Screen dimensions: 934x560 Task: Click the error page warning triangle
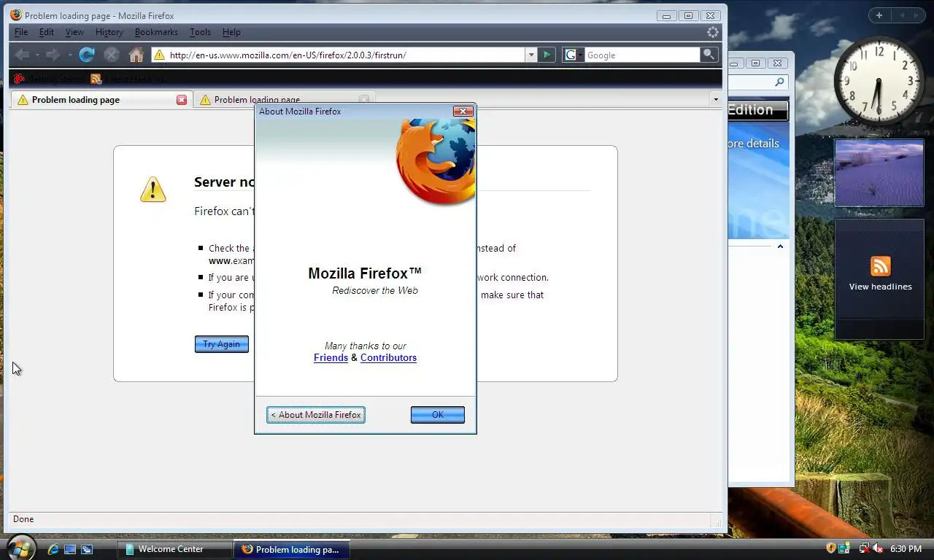(153, 189)
